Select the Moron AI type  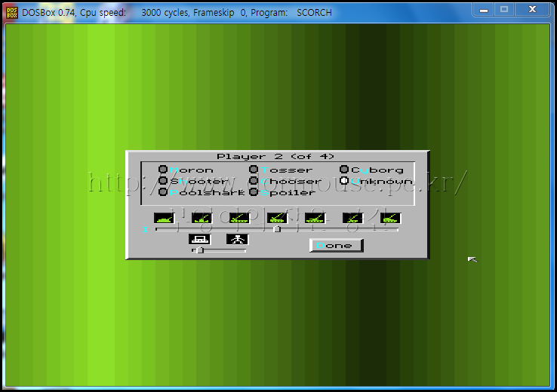coord(186,170)
